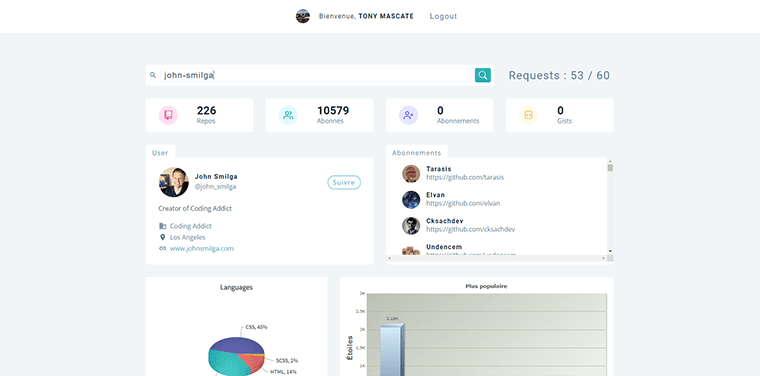
Task: Click the link icon beside website
Action: coord(162,248)
